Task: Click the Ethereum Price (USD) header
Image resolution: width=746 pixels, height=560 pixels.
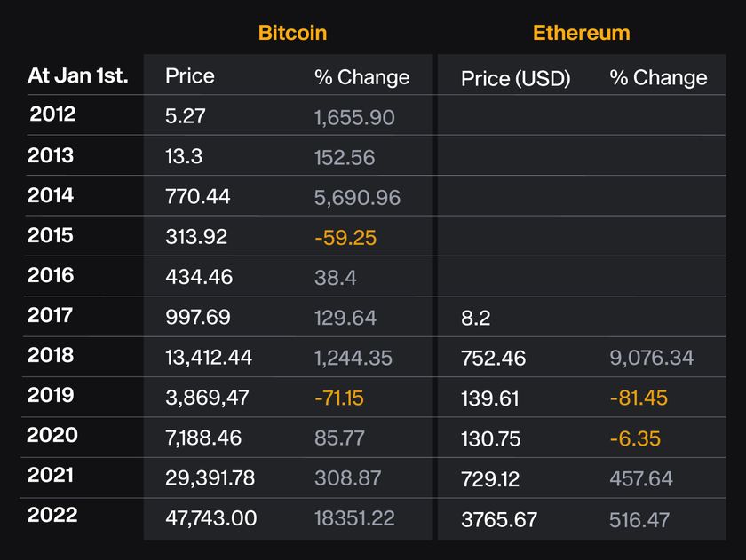Action: 515,78
